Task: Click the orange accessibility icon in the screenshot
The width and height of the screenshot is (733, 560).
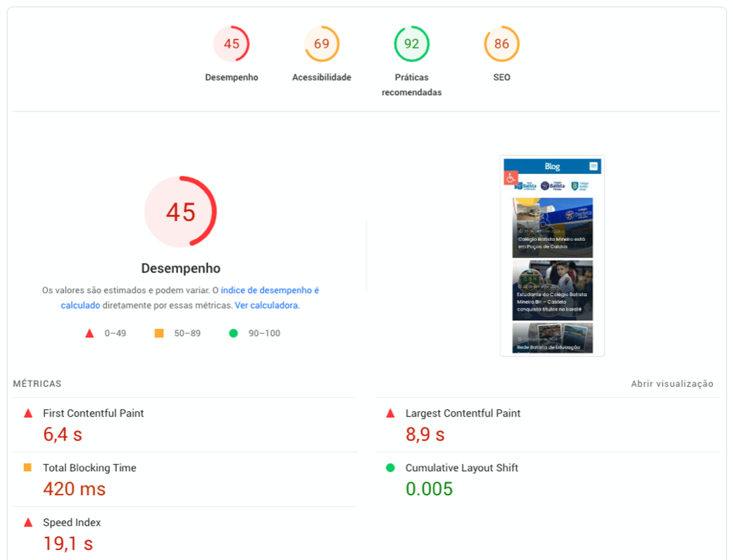Action: pyautogui.click(x=510, y=178)
